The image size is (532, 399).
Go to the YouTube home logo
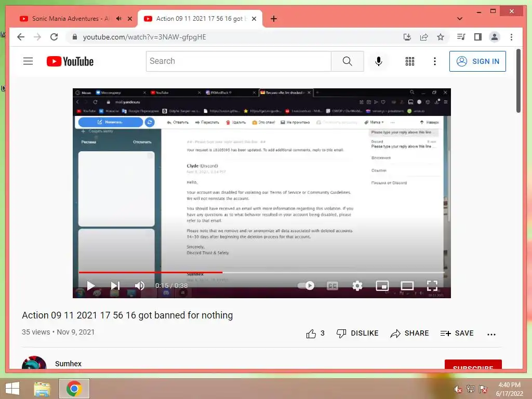click(70, 61)
